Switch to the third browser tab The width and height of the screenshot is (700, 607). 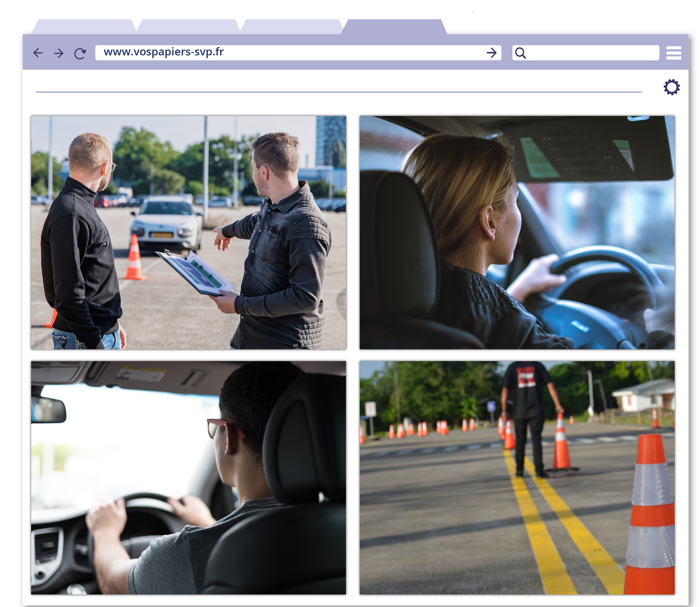(291, 26)
